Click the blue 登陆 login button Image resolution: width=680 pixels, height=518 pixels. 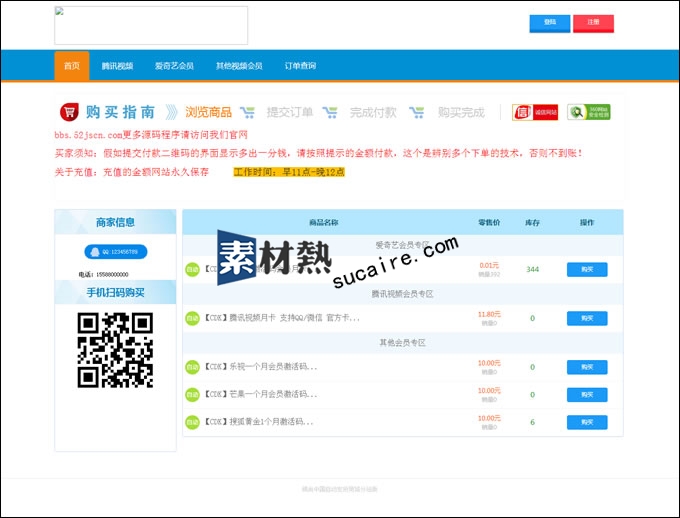[x=549, y=23]
